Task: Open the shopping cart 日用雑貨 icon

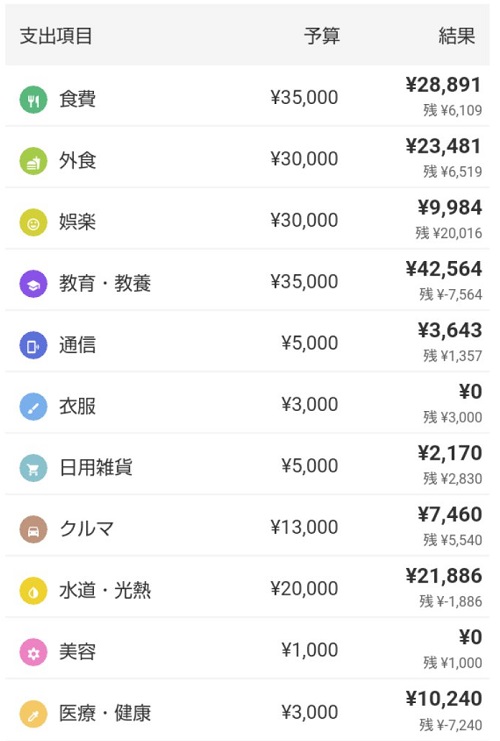Action: pyautogui.click(x=33, y=468)
